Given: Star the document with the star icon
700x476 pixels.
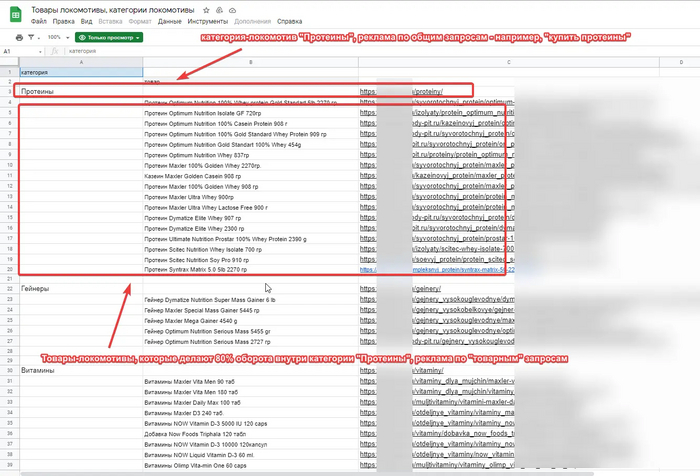Looking at the screenshot, I should point(206,10).
